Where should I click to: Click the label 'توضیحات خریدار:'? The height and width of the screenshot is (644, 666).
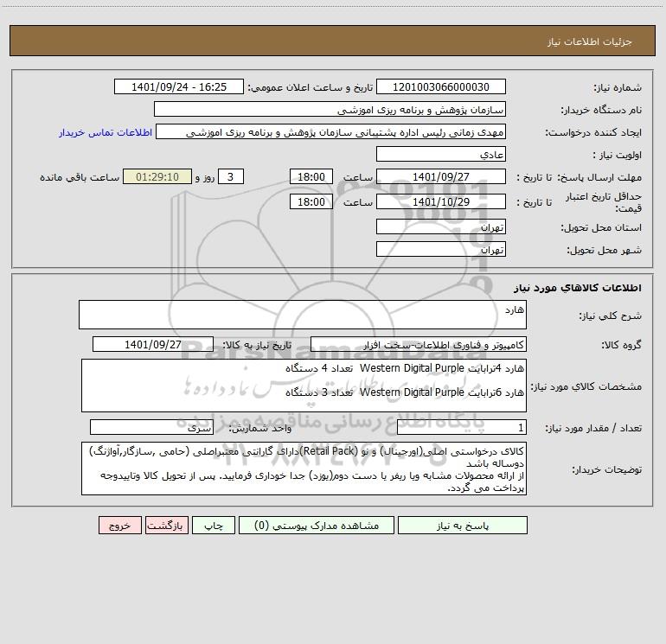click(x=607, y=469)
